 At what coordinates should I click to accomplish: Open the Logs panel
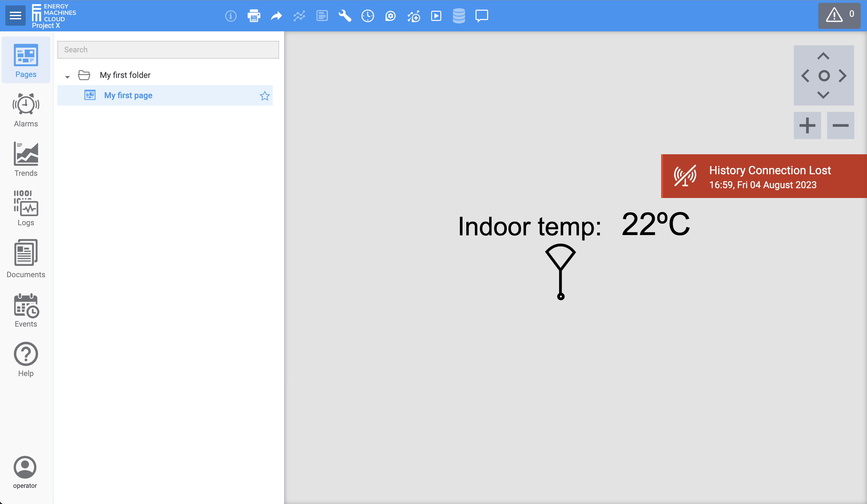[26, 207]
